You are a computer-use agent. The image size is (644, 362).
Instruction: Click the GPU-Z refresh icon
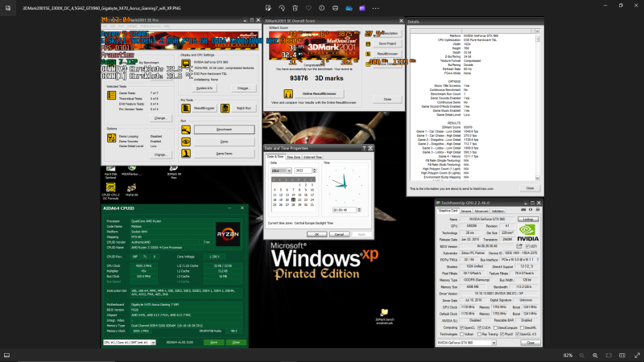coord(530,210)
